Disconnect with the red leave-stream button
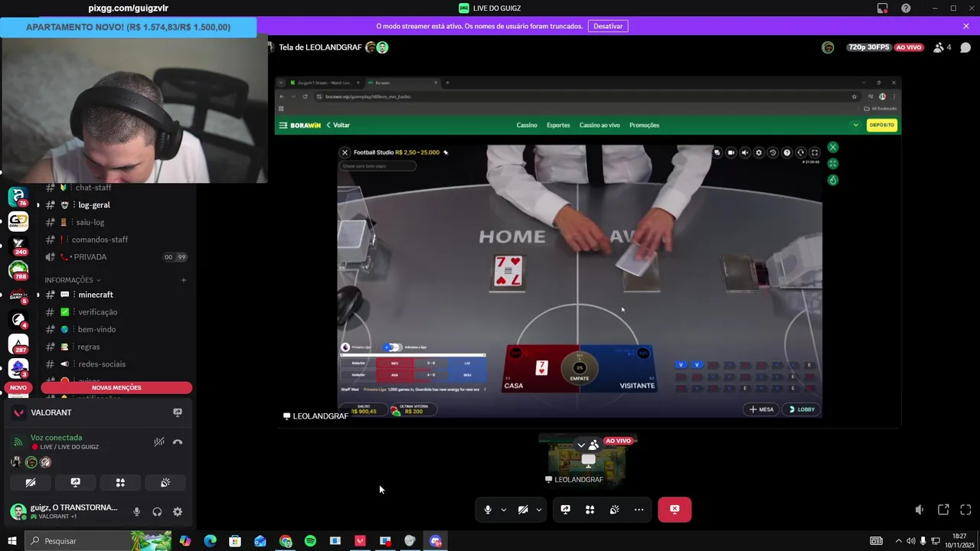Screen dimensions: 980x551 [x=675, y=510]
